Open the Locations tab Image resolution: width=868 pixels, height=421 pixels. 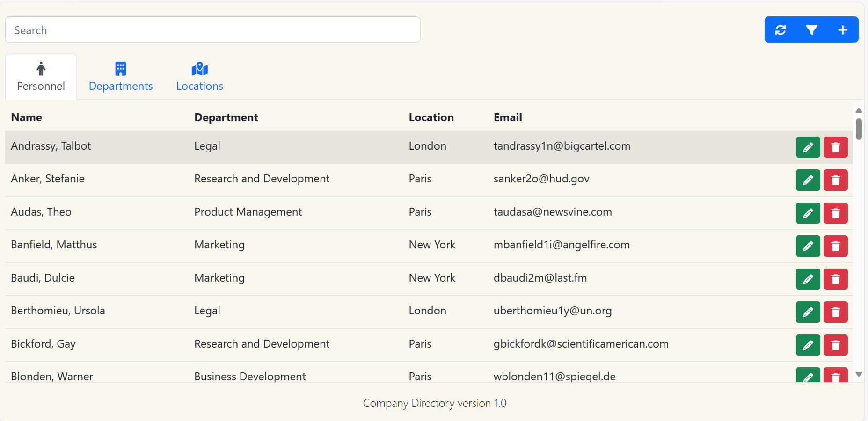199,77
